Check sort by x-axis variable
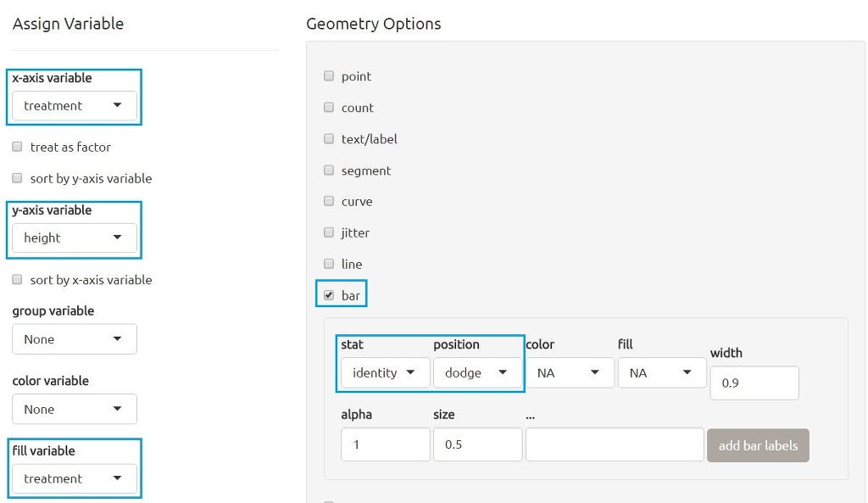 click(17, 280)
